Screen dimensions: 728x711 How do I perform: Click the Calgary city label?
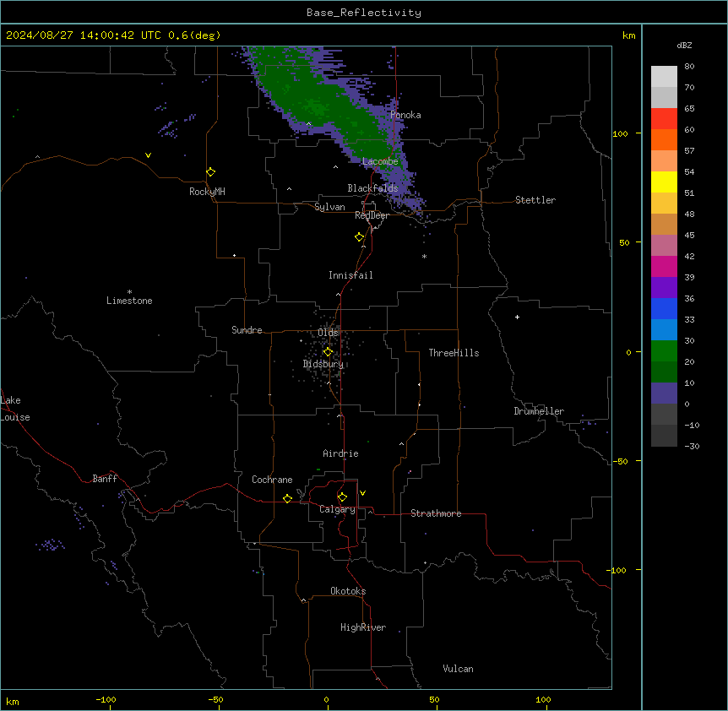point(337,509)
